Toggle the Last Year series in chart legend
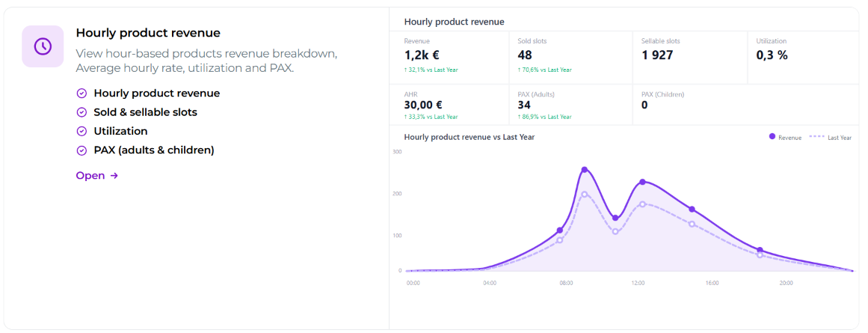 coord(831,138)
